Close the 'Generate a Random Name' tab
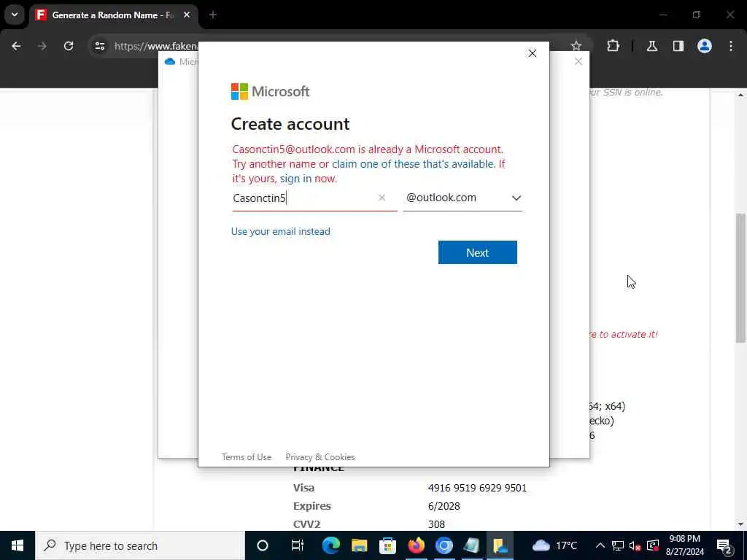 (187, 15)
